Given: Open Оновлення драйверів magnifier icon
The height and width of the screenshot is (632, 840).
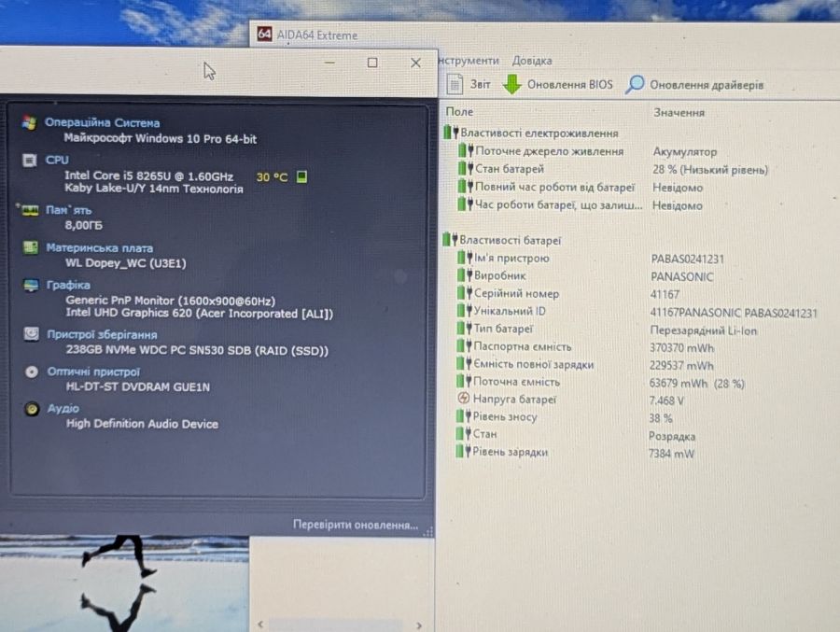Looking at the screenshot, I should [635, 84].
